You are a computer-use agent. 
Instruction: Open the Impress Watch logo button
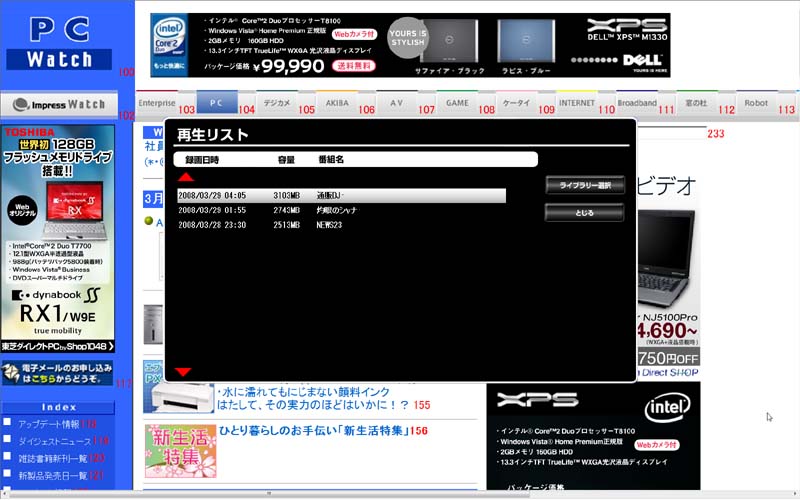point(59,105)
